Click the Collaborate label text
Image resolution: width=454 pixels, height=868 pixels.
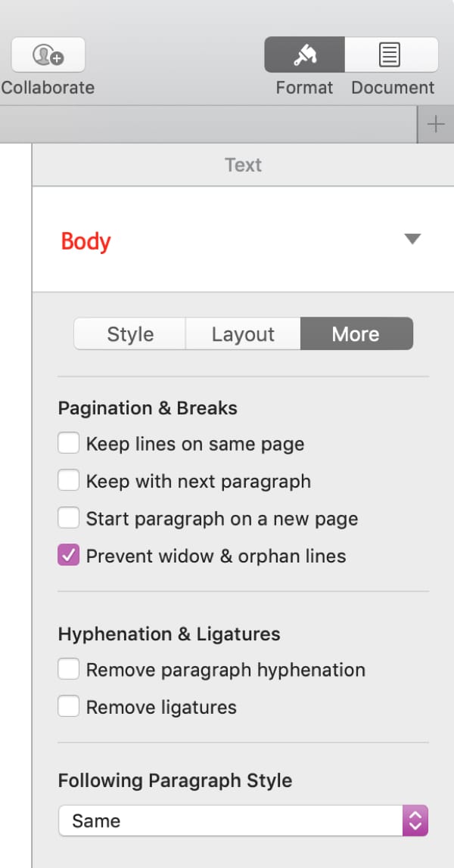click(48, 88)
